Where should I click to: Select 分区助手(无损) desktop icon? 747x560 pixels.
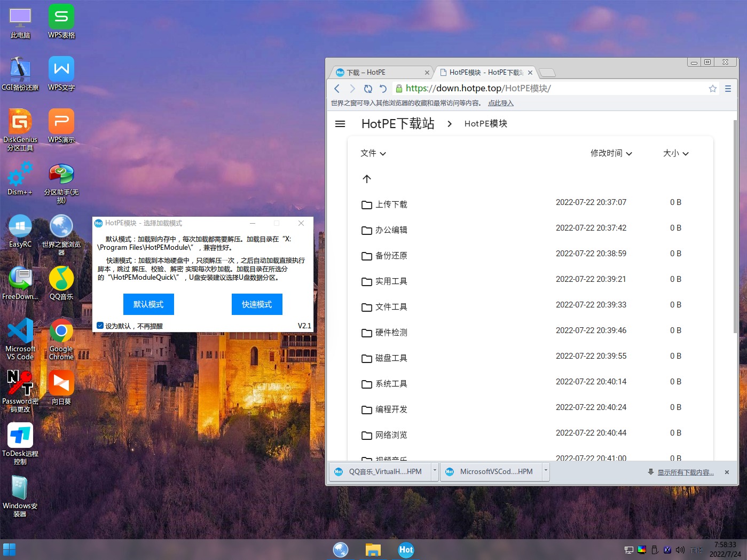(61, 183)
